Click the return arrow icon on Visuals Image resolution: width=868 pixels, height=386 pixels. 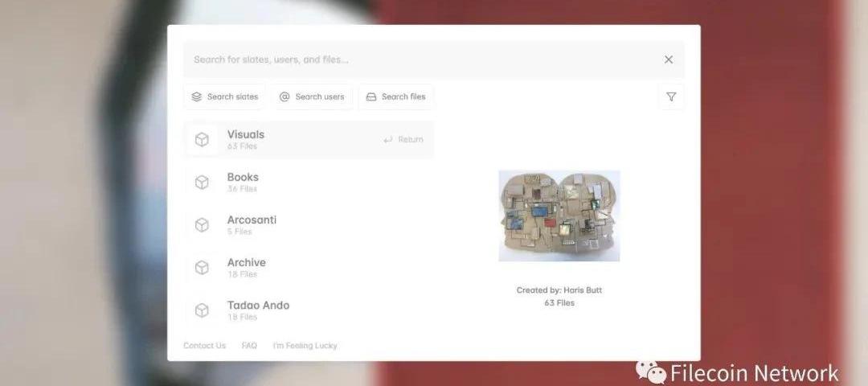click(x=388, y=140)
